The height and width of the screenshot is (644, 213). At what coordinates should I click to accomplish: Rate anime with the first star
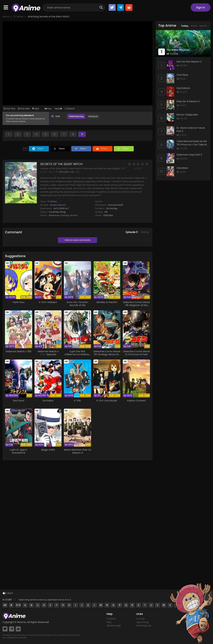(129, 164)
